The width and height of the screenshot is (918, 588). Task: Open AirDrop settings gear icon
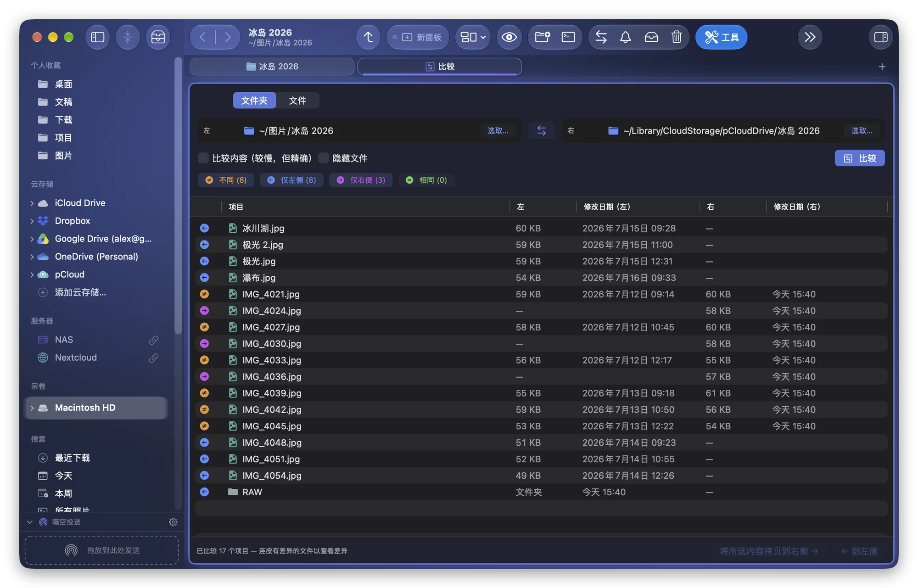[173, 522]
